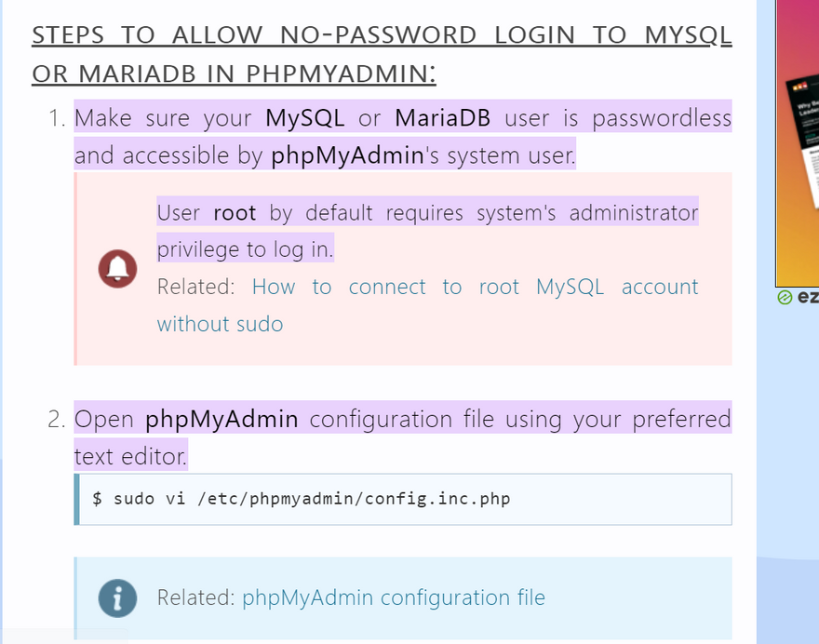Click the green Ezoic logo icon

[785, 298]
